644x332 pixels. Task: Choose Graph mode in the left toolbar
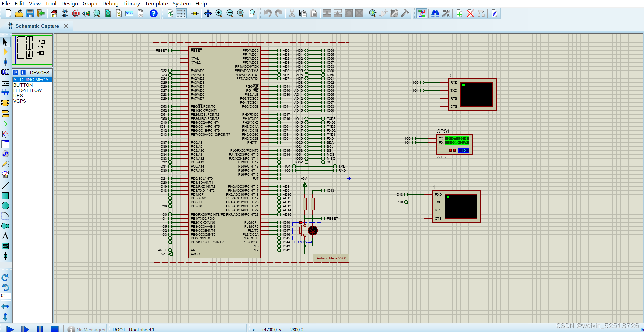coord(5,134)
